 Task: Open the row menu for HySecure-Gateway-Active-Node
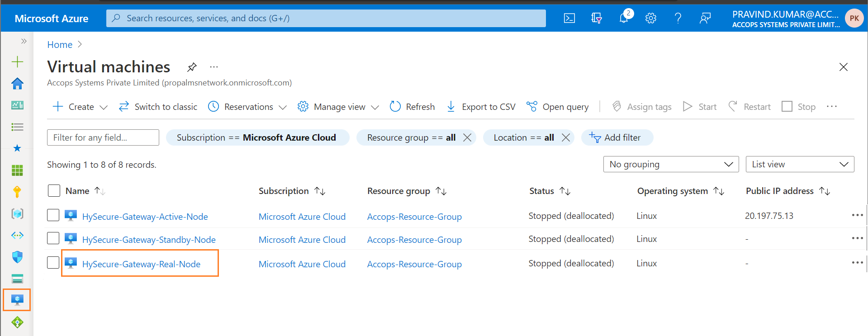[x=857, y=215]
